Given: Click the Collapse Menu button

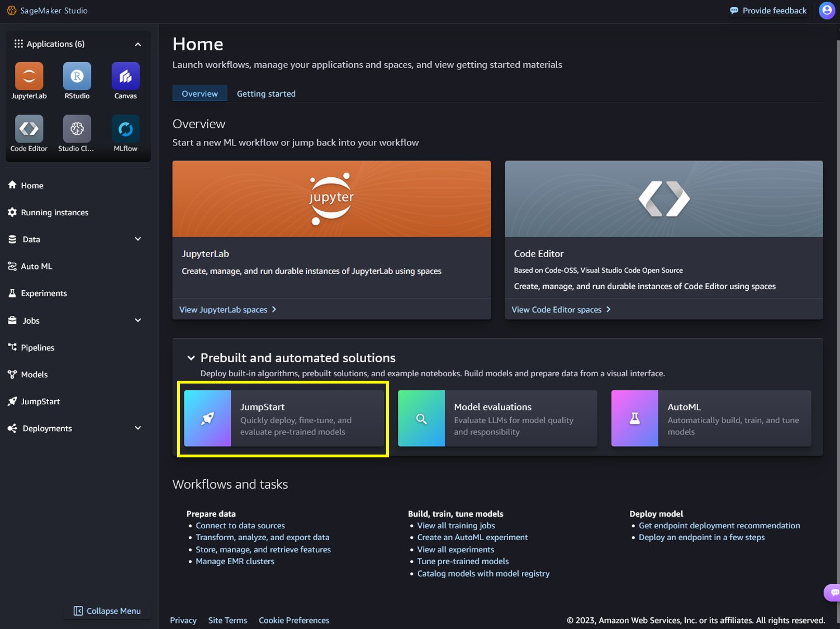Looking at the screenshot, I should point(107,611).
